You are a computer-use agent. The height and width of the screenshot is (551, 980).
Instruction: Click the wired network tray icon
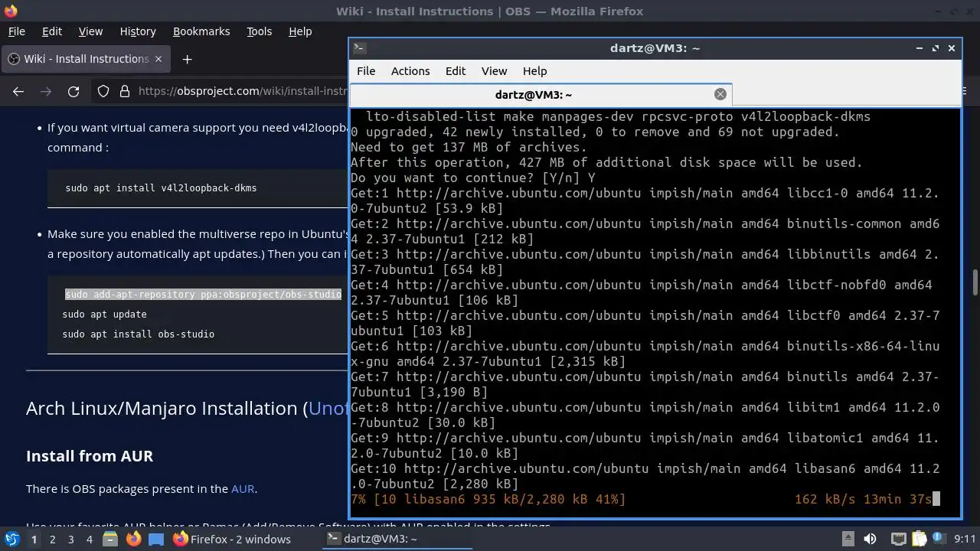899,539
